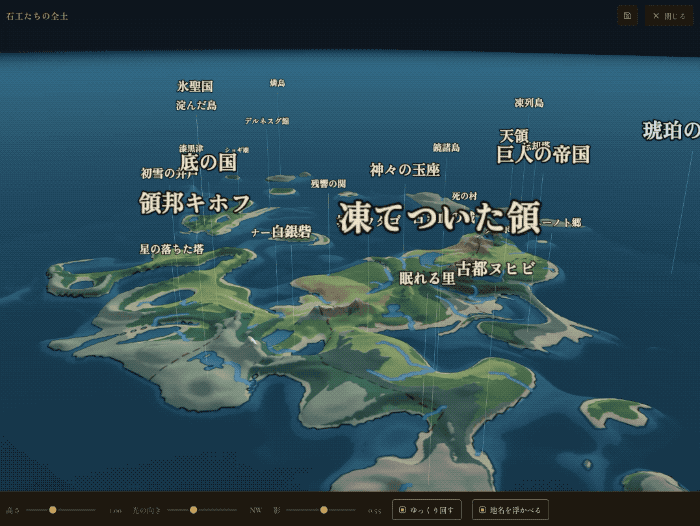Select the 淀んだ島 island label
The height and width of the screenshot is (526, 700).
[196, 105]
